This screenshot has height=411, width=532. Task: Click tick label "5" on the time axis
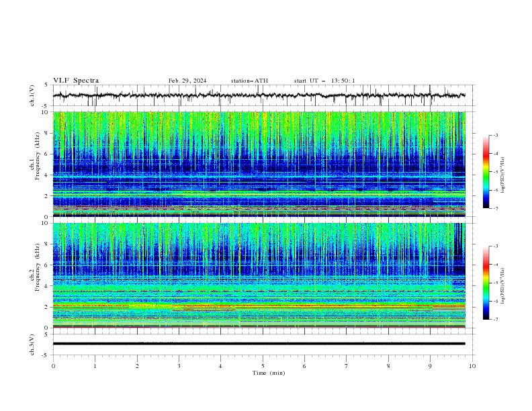tap(263, 366)
